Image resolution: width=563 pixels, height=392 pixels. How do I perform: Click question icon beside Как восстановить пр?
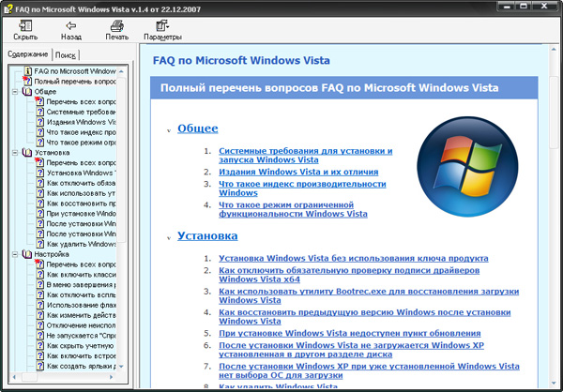click(40, 204)
